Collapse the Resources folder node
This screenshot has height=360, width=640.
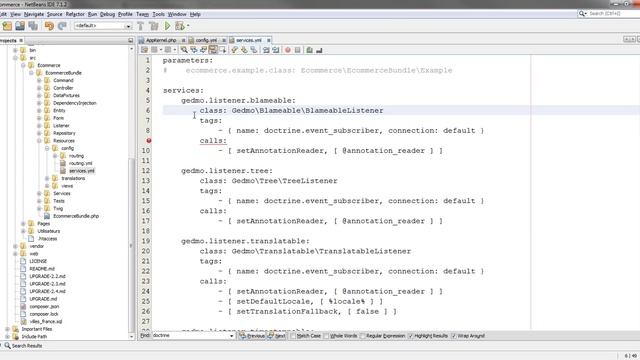coord(39,141)
